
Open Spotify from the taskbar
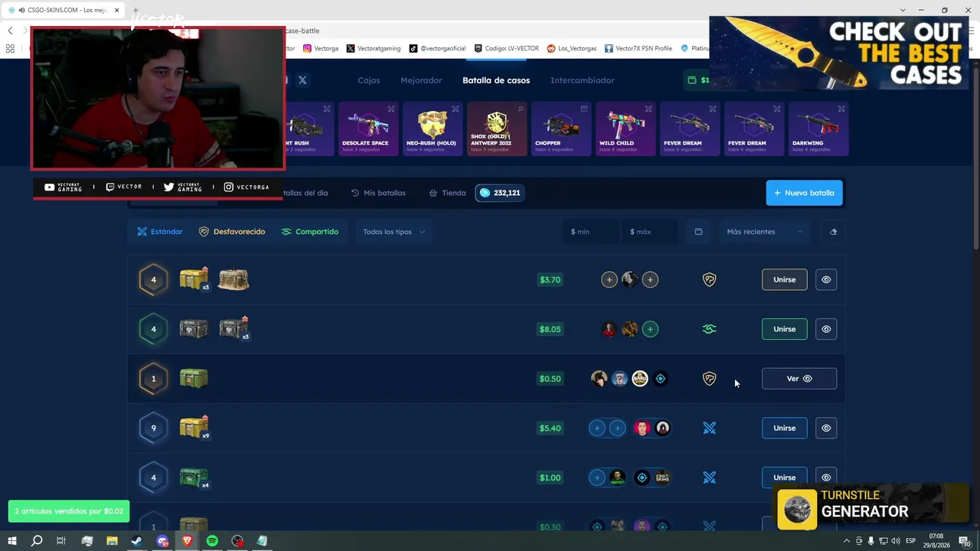click(212, 541)
